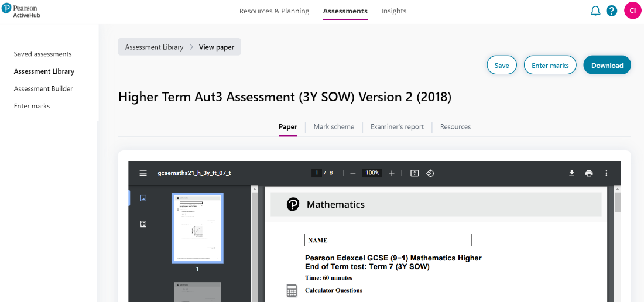Switch to the Mark scheme tab
Screen dimensions: 644x302
[334, 127]
